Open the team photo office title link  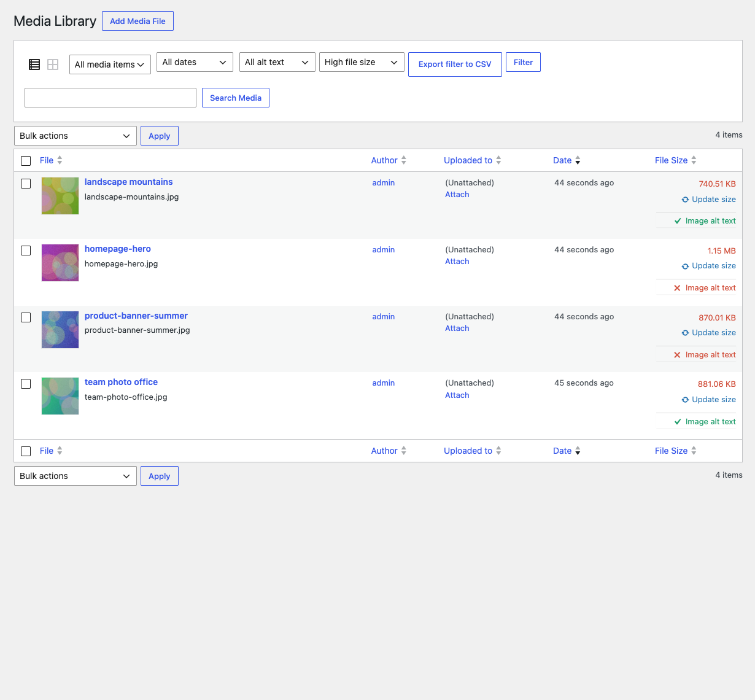pos(121,382)
